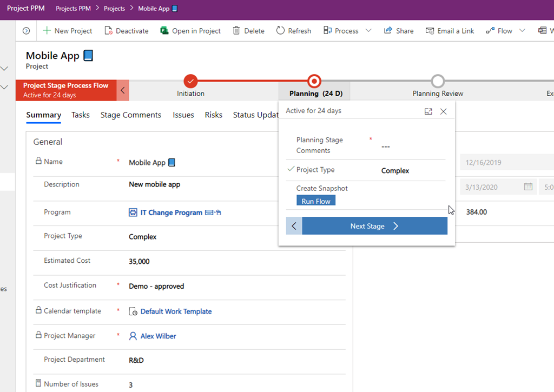
Task: Collapse the Project Stage Process Flow
Action: (123, 90)
